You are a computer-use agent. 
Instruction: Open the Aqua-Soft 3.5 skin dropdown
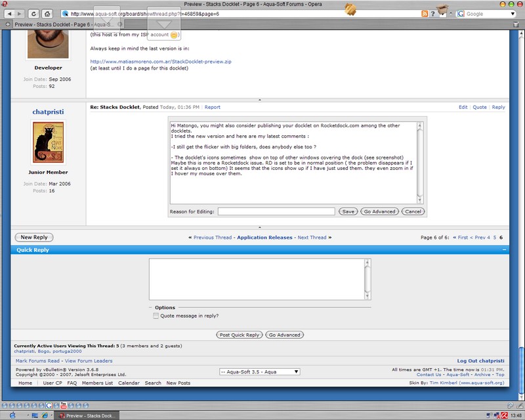click(x=259, y=372)
